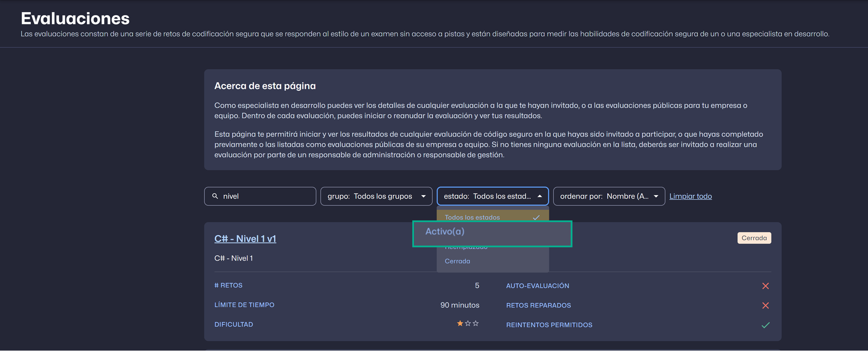Viewport: 868px width, 351px height.
Task: Select the Cerrada option in estado list
Action: click(x=493, y=261)
